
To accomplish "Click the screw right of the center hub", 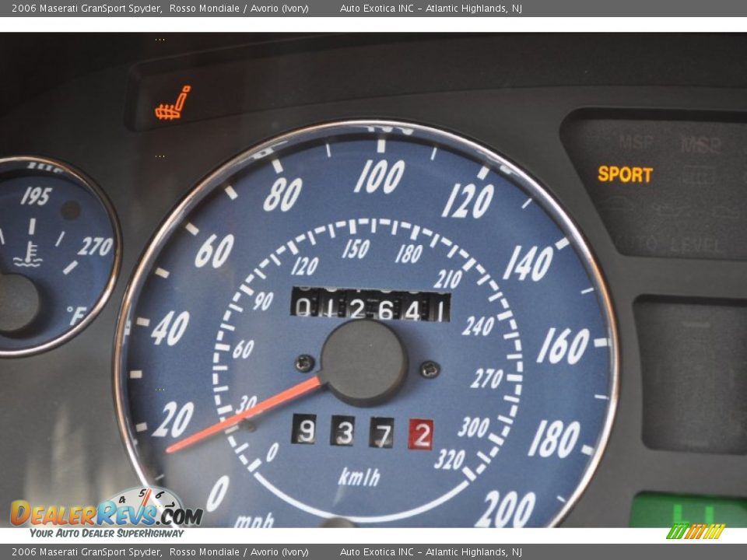I will tap(430, 369).
